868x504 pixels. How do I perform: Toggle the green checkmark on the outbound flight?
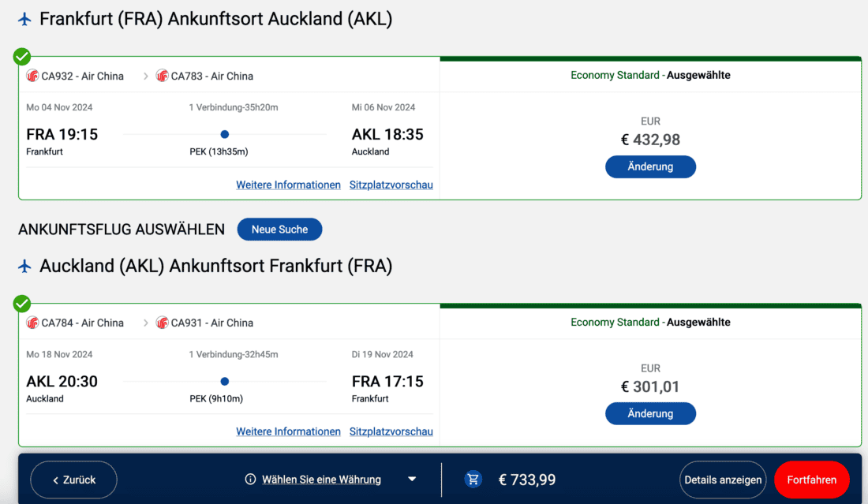click(x=22, y=57)
